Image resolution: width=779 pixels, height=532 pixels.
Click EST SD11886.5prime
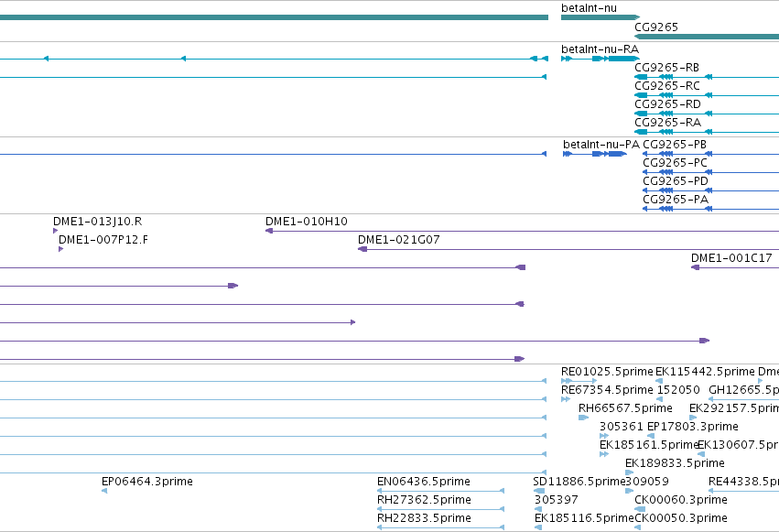pos(579,482)
